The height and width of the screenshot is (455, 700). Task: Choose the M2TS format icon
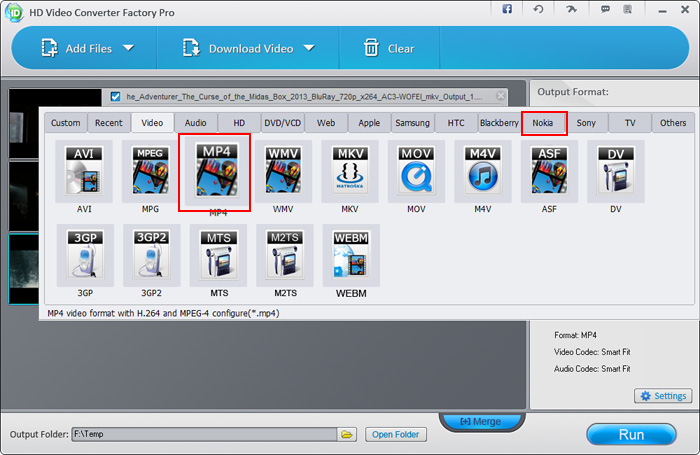[285, 255]
